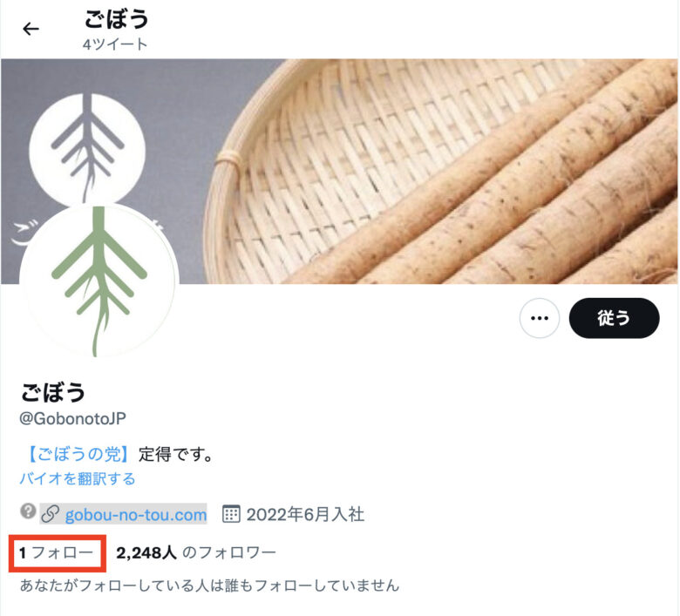Click the あなたがフォローしている人 notice text
680x616 pixels.
point(209,586)
